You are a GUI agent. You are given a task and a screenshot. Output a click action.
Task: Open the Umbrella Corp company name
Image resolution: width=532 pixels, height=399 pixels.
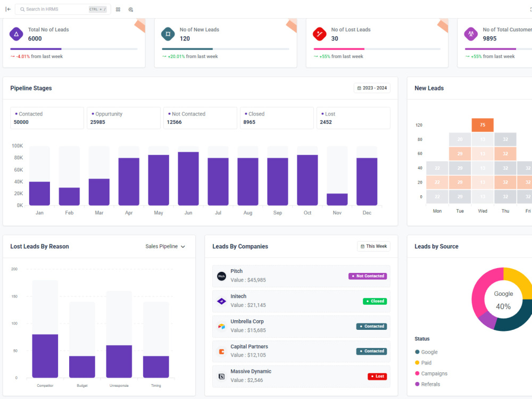click(247, 321)
